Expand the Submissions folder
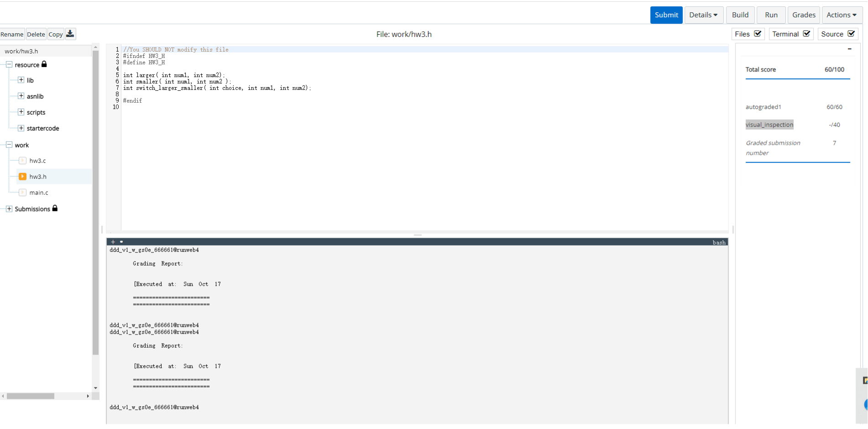 9,209
